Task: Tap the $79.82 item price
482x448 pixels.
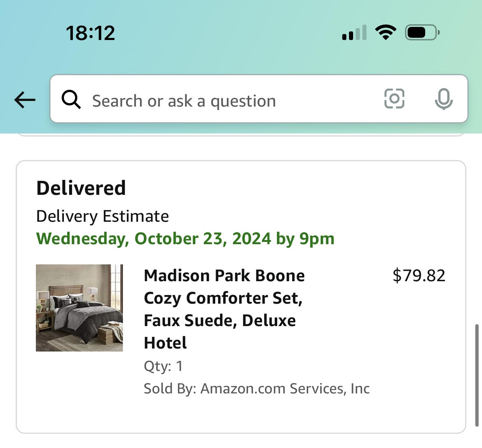Action: coord(419,276)
